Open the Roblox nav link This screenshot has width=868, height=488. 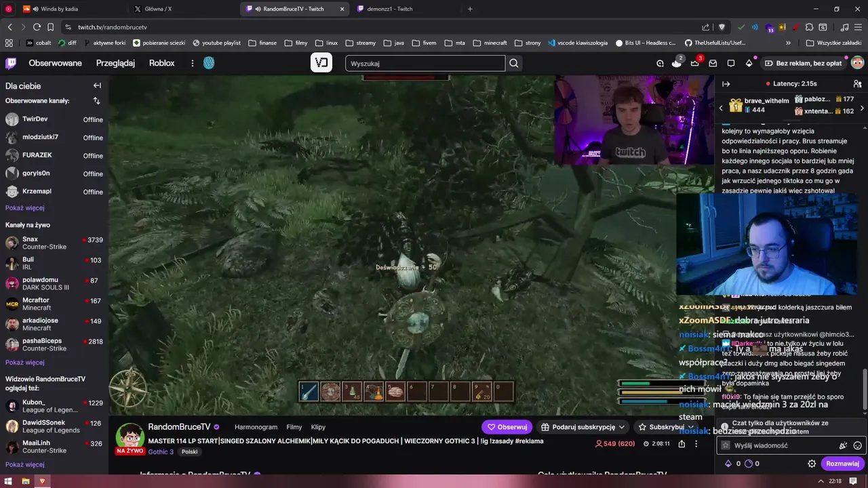(162, 63)
